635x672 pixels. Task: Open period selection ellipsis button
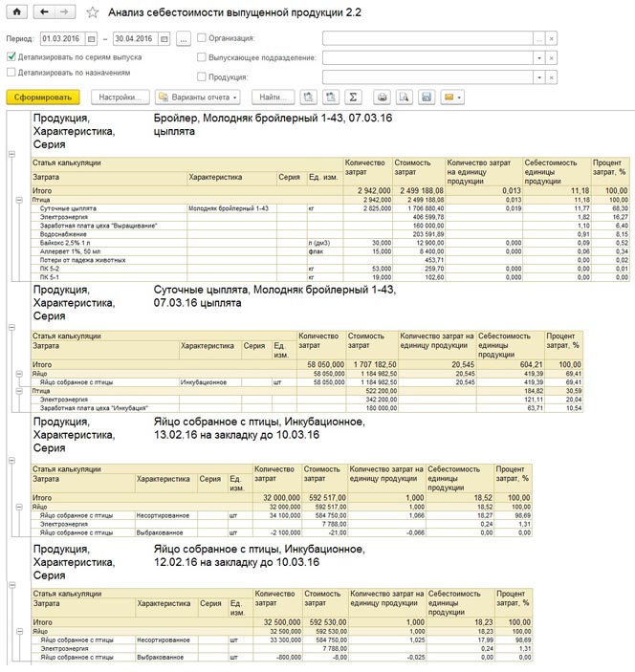183,39
